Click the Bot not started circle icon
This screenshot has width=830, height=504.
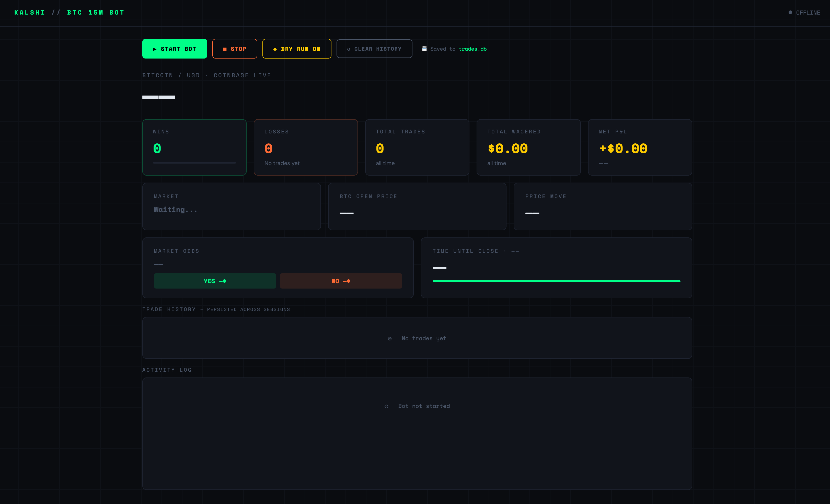point(386,406)
